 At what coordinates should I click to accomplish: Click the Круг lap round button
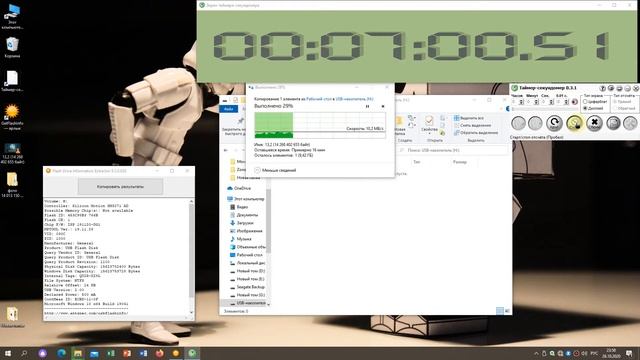click(x=554, y=123)
